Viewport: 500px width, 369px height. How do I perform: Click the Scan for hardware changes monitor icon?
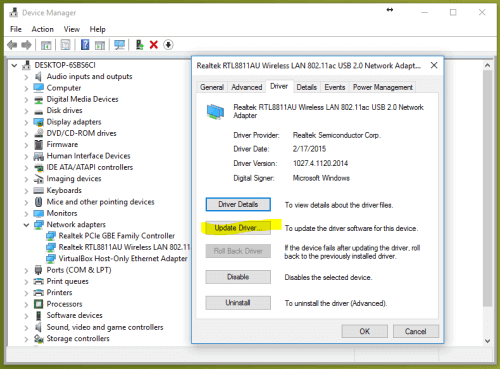(x=119, y=45)
